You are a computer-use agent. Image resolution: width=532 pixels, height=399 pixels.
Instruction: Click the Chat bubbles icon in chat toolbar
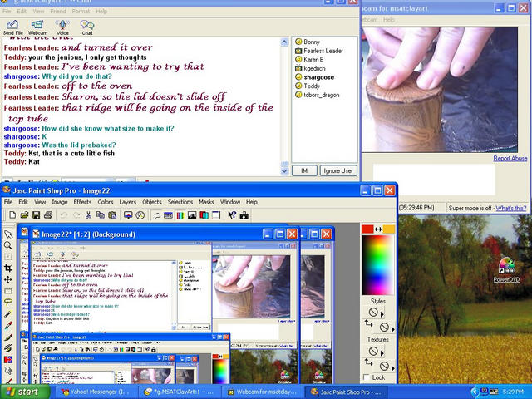tap(87, 27)
